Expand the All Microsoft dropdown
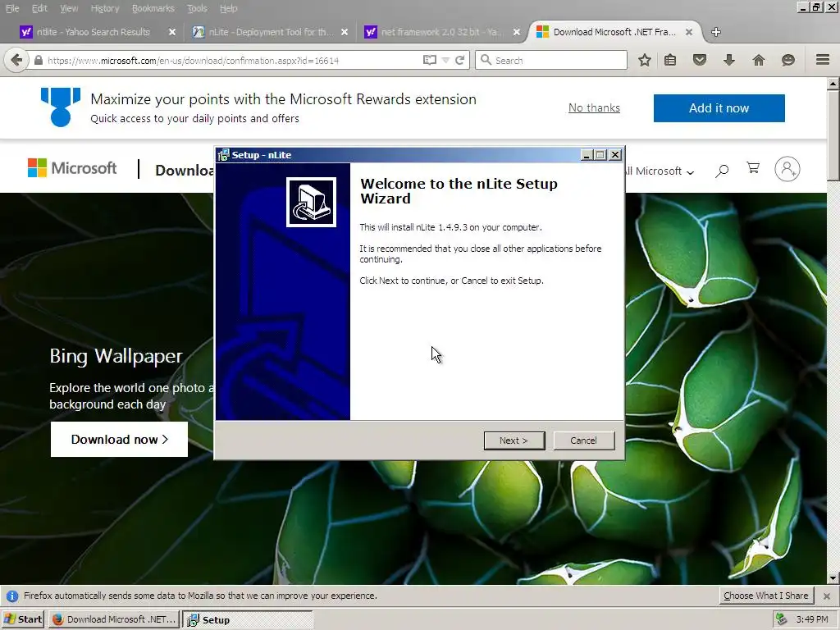 [660, 171]
